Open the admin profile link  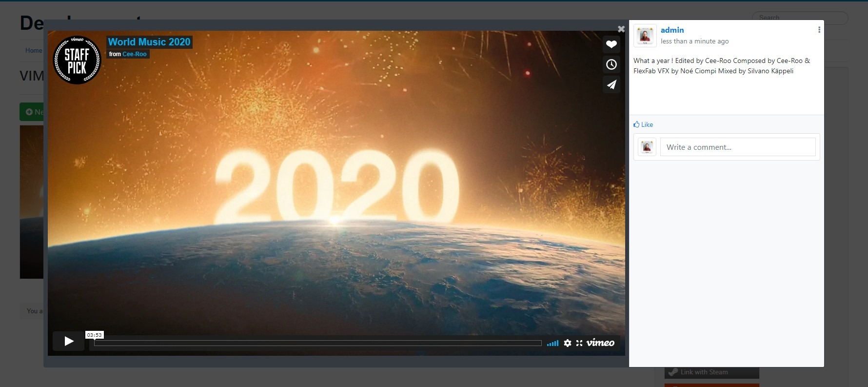click(672, 30)
